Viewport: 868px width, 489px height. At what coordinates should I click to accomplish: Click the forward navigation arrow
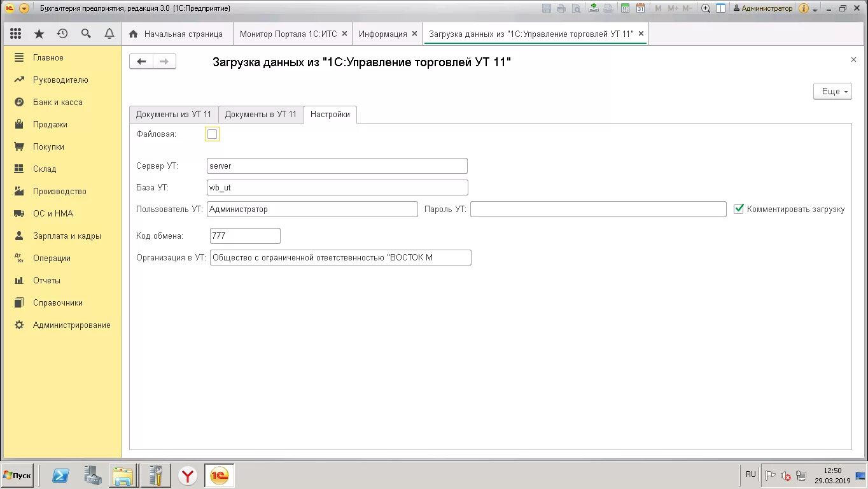(164, 61)
